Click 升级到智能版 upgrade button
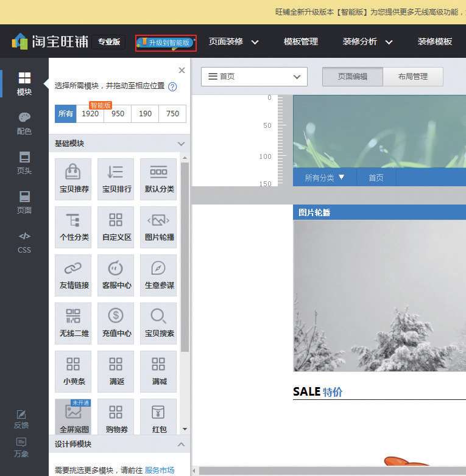The height and width of the screenshot is (476, 466). pyautogui.click(x=166, y=43)
